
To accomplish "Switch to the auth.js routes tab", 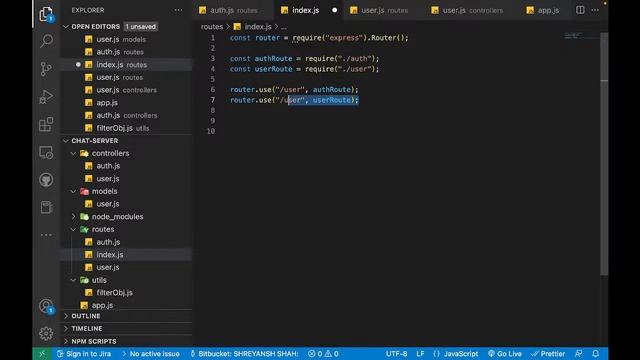I will tap(234, 10).
